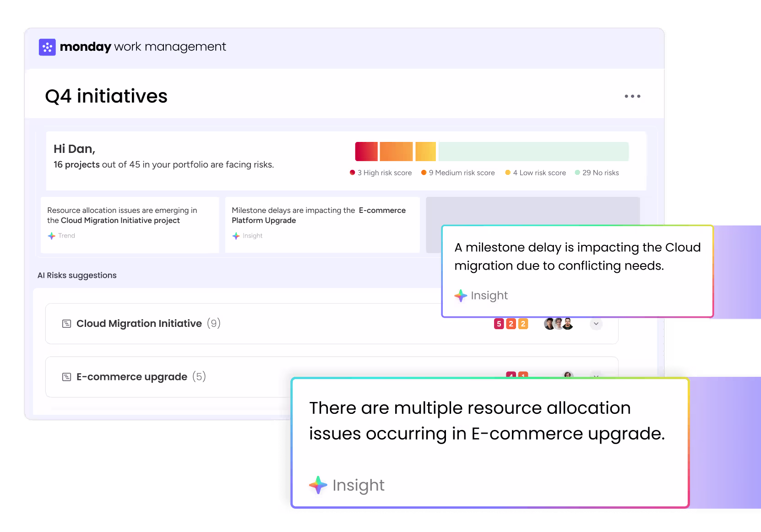This screenshot has width=761, height=532.
Task: Click the 16 projects text
Action: click(x=76, y=164)
